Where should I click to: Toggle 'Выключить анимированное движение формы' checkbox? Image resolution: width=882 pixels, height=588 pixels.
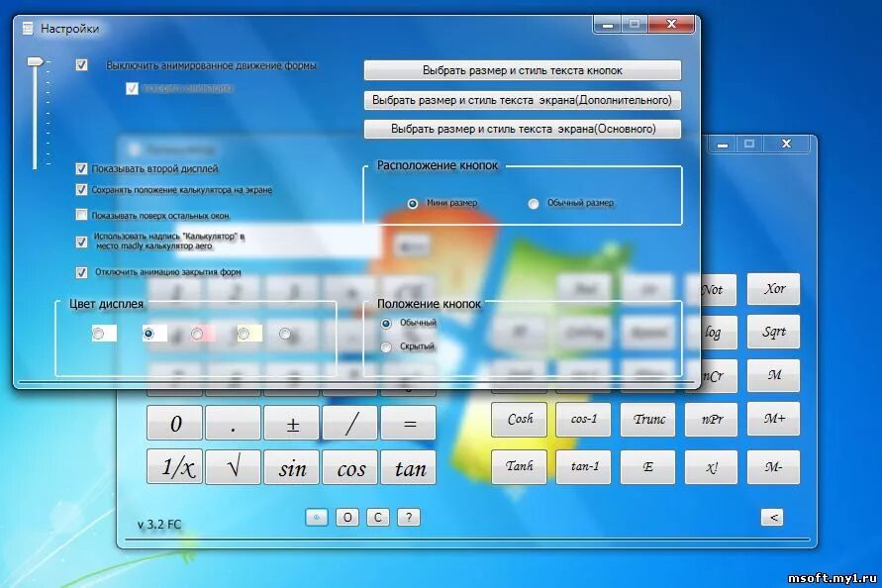81,64
